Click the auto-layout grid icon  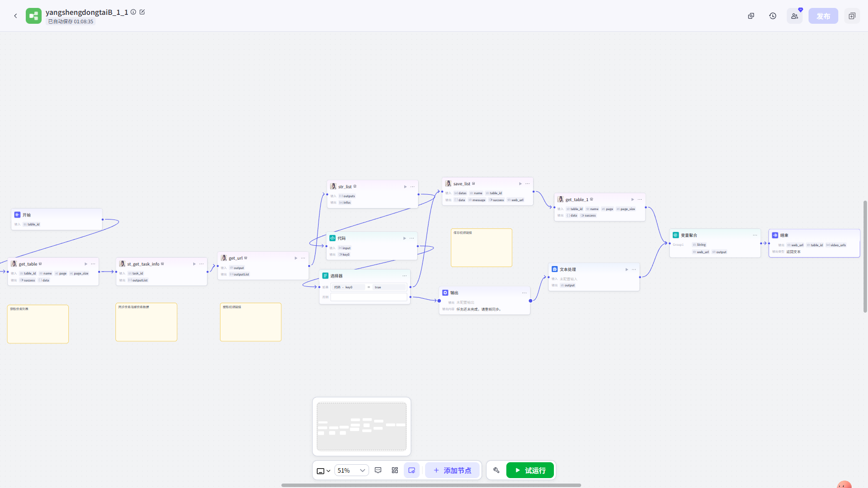pos(395,470)
